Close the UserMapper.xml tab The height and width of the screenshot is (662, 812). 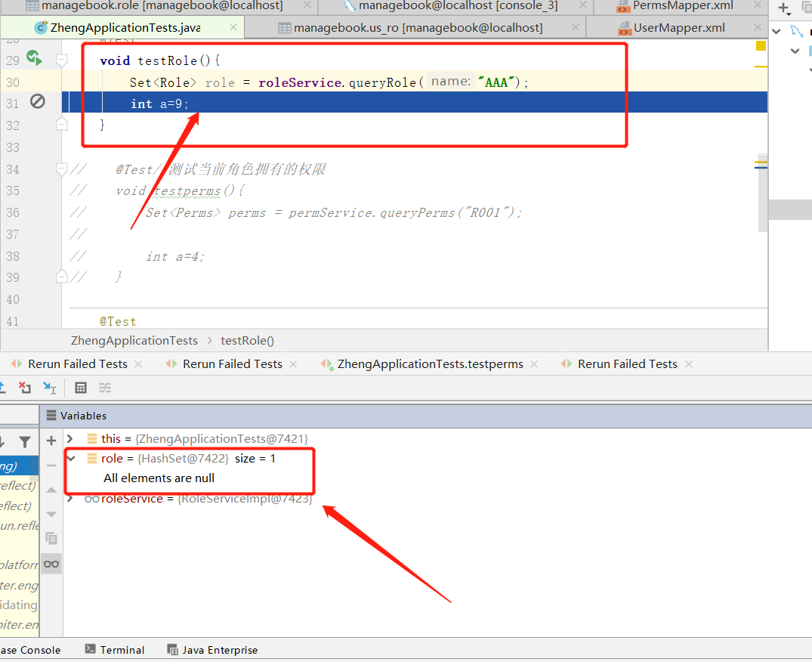758,27
